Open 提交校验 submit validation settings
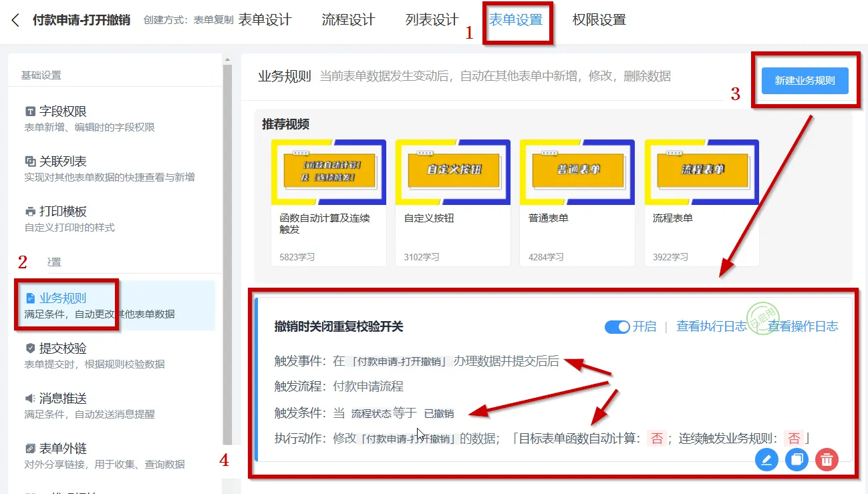This screenshot has width=868, height=494. tap(63, 348)
